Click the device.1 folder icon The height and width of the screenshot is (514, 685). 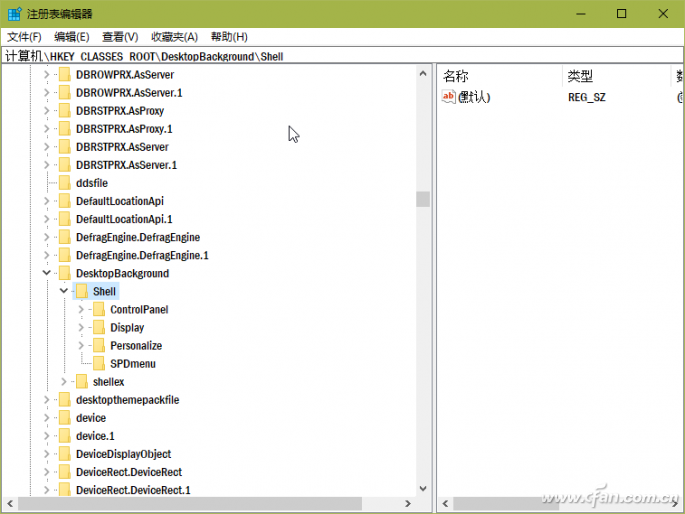tap(65, 436)
